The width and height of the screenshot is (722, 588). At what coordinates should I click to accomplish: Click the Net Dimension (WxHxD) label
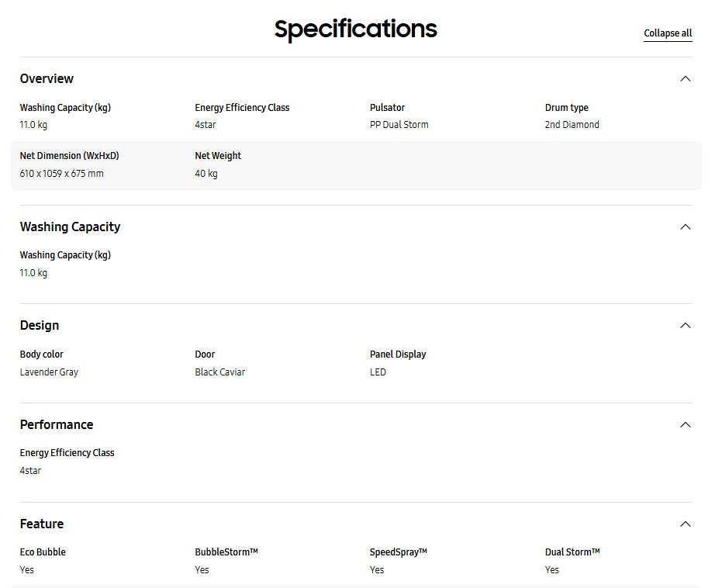69,155
